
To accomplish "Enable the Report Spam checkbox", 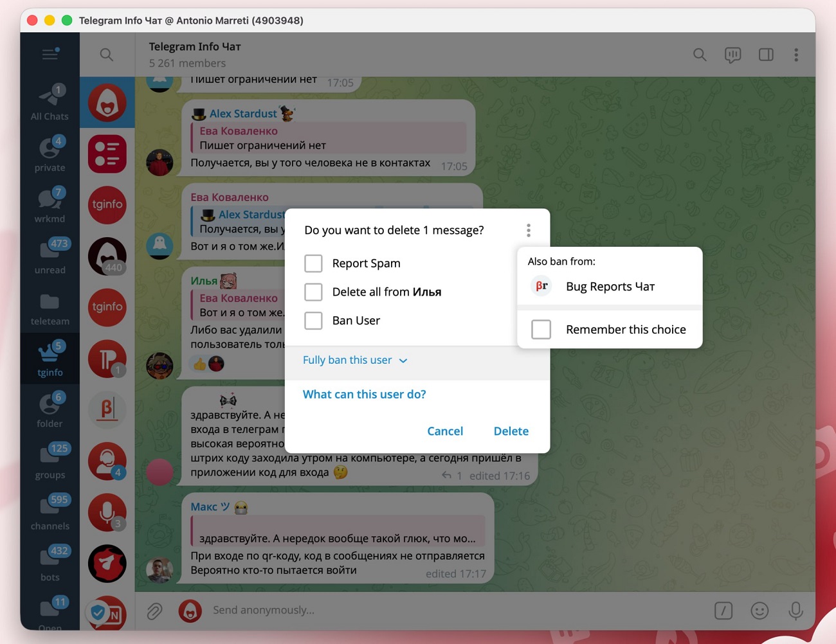I will [313, 264].
